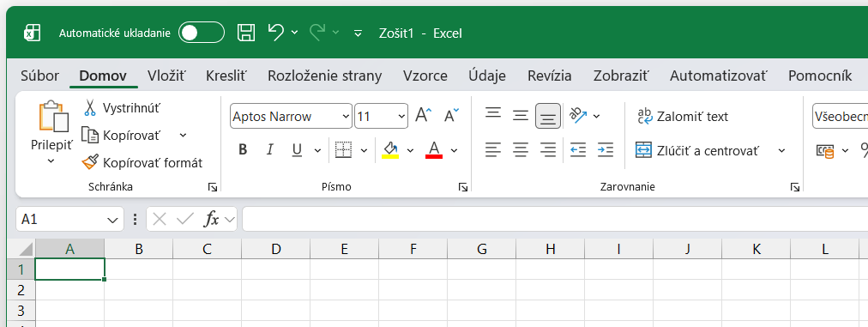Increase font size with large A icon
The width and height of the screenshot is (868, 327).
click(x=424, y=115)
